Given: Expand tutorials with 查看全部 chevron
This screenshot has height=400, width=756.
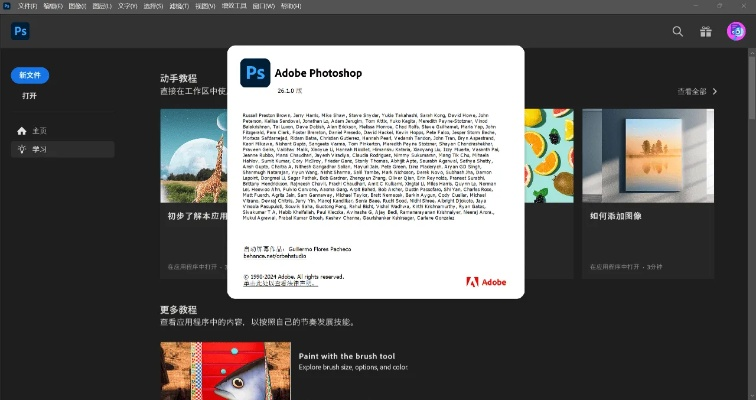Looking at the screenshot, I should 713,91.
